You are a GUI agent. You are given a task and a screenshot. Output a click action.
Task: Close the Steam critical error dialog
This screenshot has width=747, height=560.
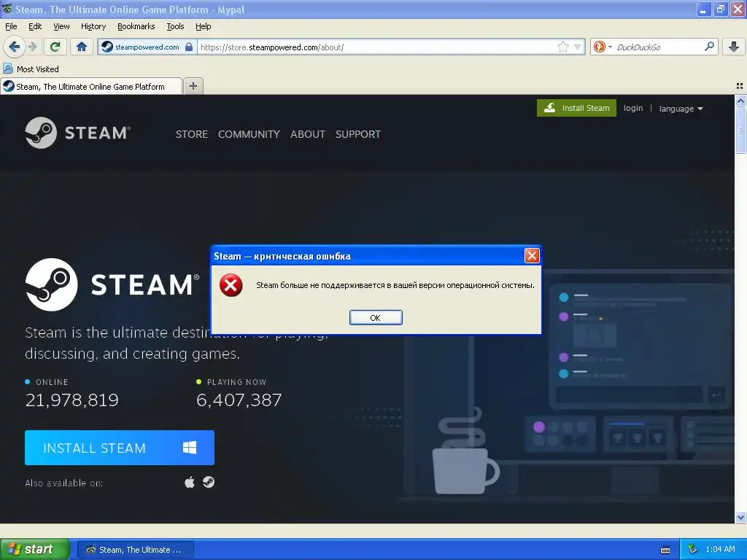tap(532, 256)
